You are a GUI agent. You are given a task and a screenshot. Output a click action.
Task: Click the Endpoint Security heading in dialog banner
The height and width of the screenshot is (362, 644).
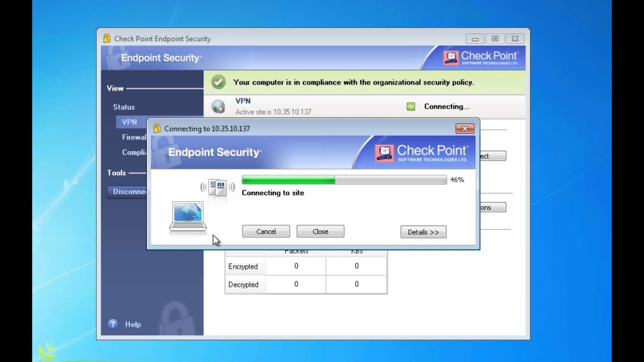tap(215, 152)
